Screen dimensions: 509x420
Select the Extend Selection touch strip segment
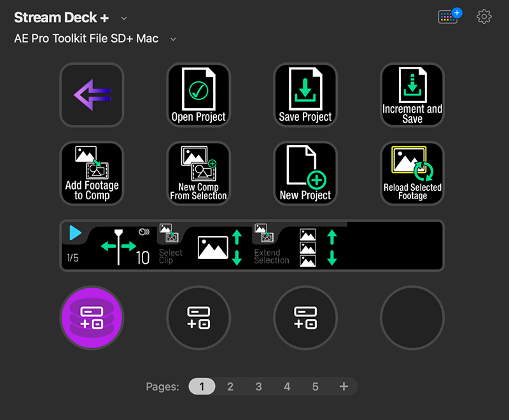click(300, 246)
